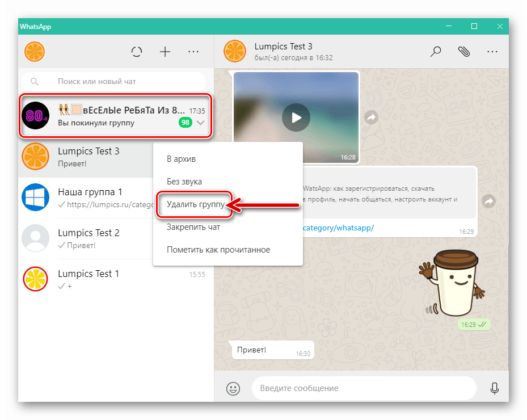Click the forward arrow next to the video message

click(371, 117)
